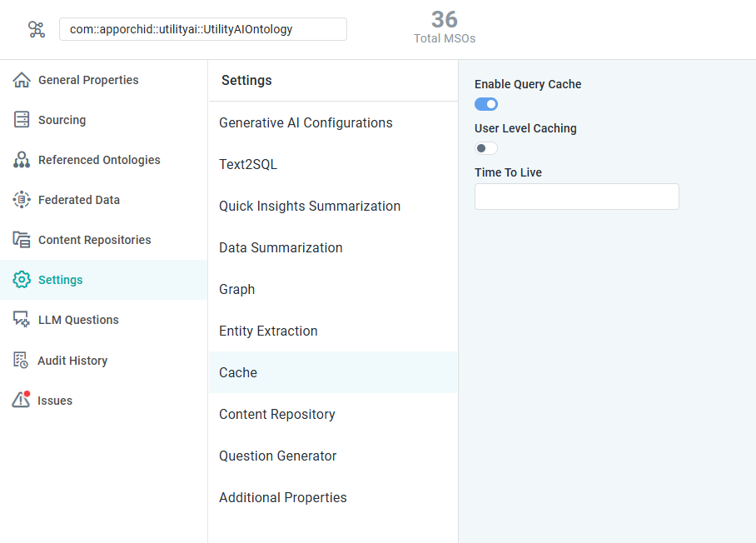Screen dimensions: 756x543
Task: Click the Total MSOs count
Action: point(445,20)
